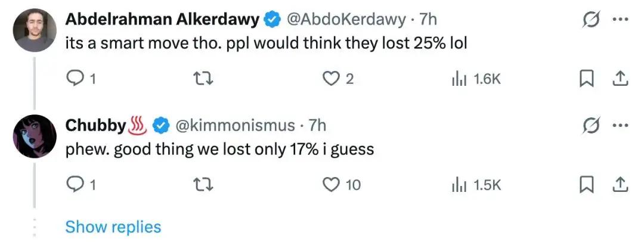The height and width of the screenshot is (242, 644).
Task: Like Chubby's tweet with 10 likes
Action: coord(342,186)
